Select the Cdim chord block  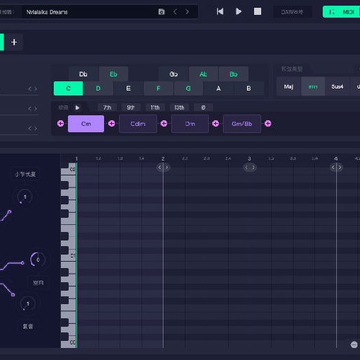click(x=138, y=124)
